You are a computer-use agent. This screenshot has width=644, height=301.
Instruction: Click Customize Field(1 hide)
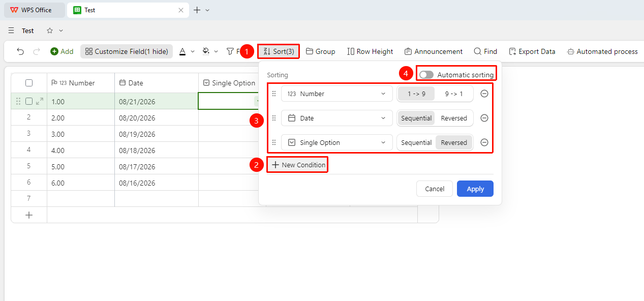point(127,51)
